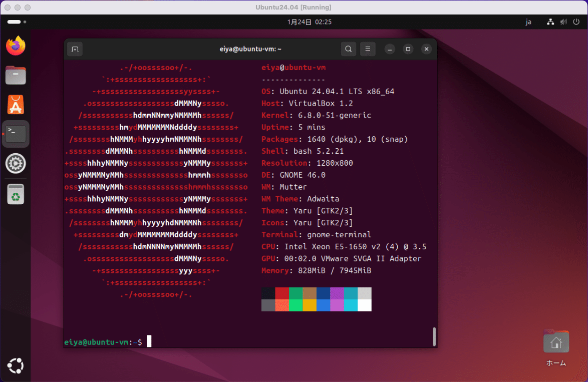Select the Terminal icon in the dock
Screen dimensions: 588x382
[16, 134]
